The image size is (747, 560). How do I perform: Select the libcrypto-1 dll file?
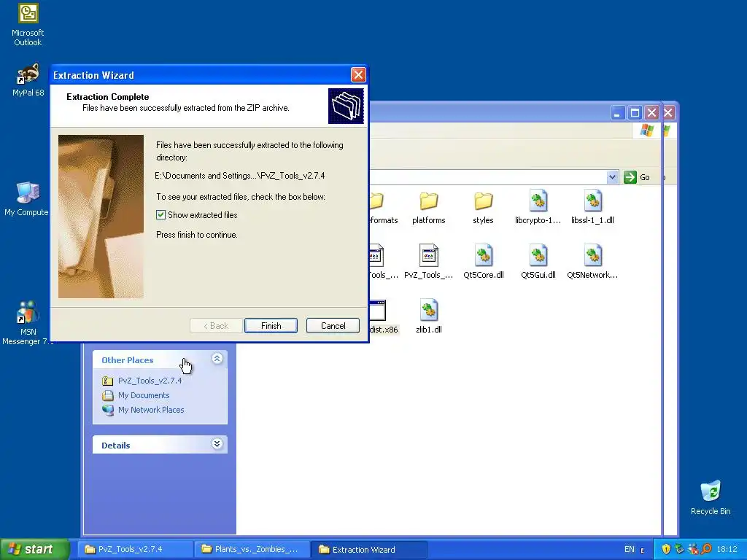tap(538, 207)
